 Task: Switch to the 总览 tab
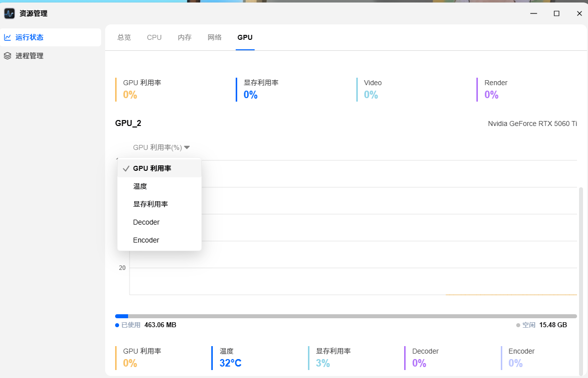pyautogui.click(x=124, y=37)
